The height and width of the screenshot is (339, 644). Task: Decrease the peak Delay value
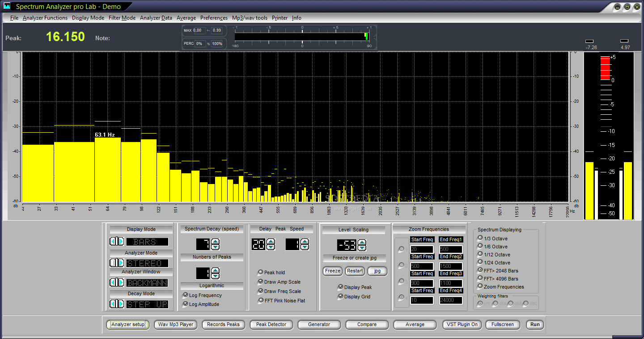click(x=271, y=247)
